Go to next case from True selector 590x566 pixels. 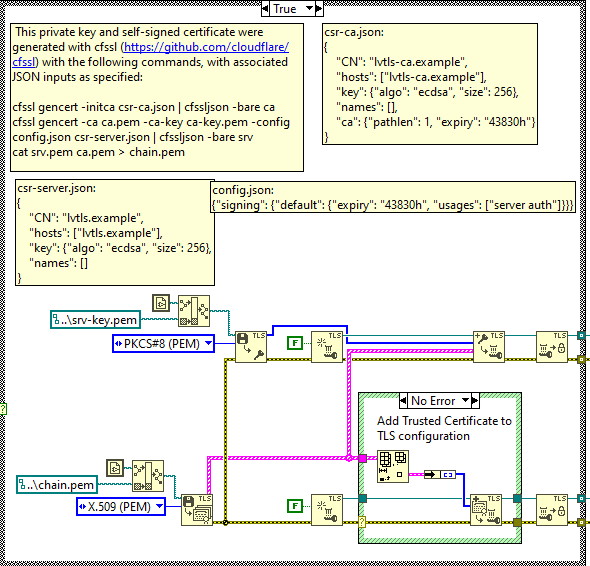click(x=319, y=9)
